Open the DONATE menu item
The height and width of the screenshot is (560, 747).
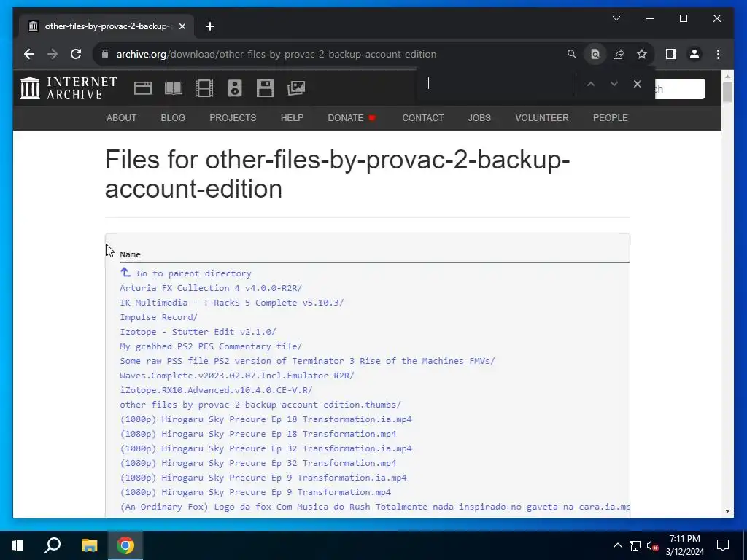(x=352, y=118)
